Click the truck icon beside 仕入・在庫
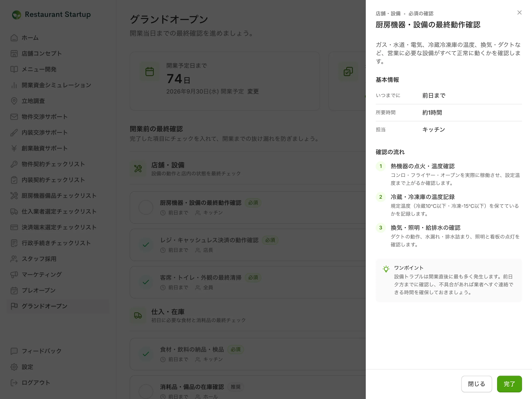The width and height of the screenshot is (532, 399). click(x=138, y=315)
